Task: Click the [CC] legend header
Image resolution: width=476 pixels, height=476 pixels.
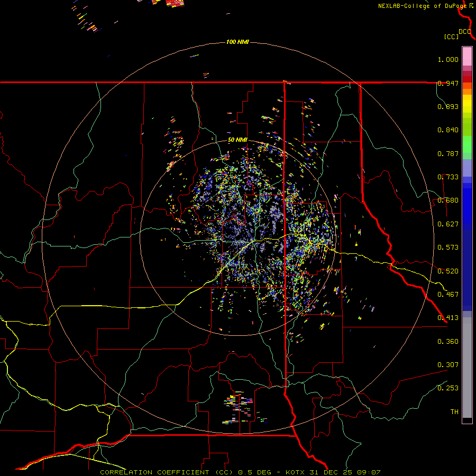Action: (451, 36)
